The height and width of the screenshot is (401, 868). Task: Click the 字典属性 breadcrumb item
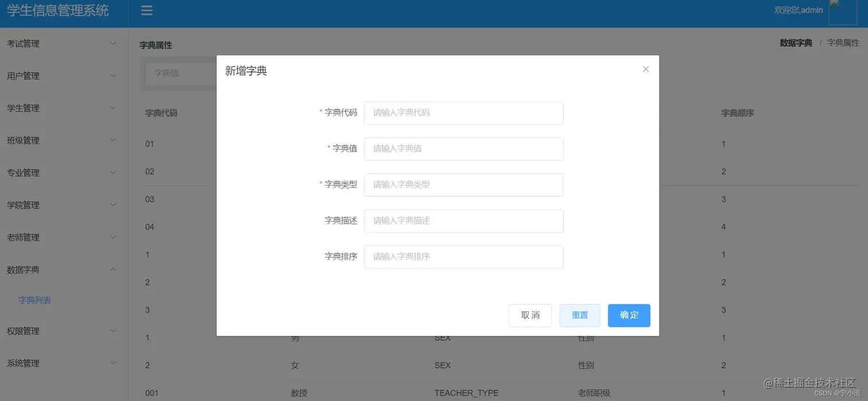843,43
